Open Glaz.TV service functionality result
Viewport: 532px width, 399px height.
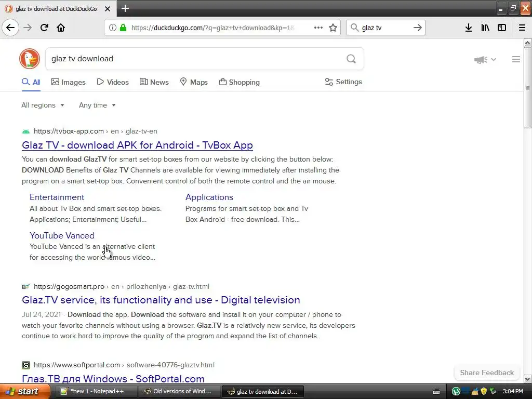point(161,300)
